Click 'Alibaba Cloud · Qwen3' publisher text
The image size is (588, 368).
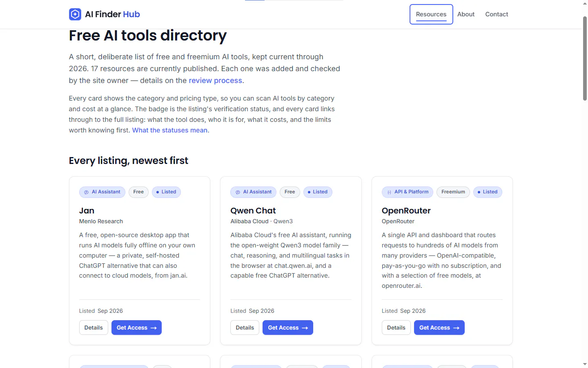pos(262,221)
